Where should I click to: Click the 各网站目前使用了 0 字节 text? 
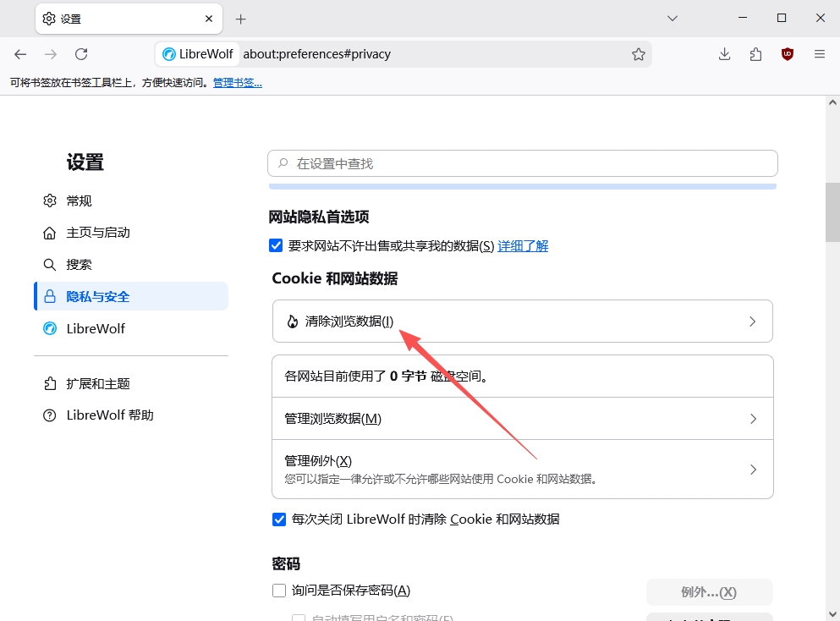pyautogui.click(x=387, y=376)
